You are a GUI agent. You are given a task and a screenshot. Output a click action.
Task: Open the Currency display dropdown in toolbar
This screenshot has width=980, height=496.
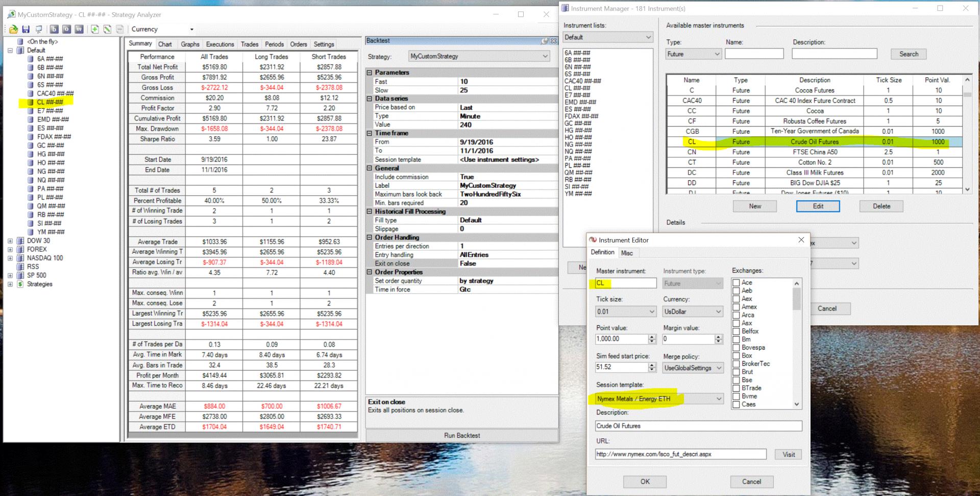(x=192, y=29)
